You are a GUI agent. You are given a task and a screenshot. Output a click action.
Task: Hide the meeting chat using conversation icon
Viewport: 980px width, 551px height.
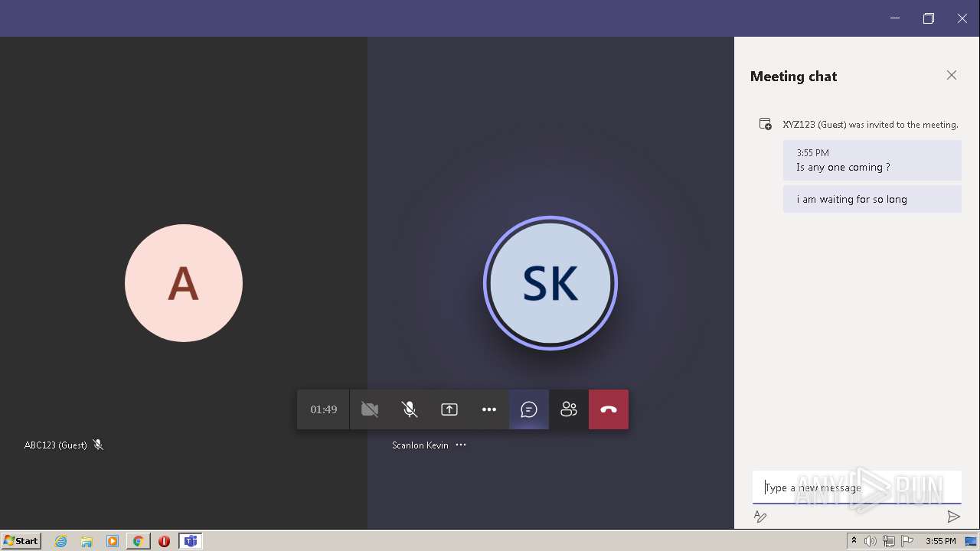(529, 409)
